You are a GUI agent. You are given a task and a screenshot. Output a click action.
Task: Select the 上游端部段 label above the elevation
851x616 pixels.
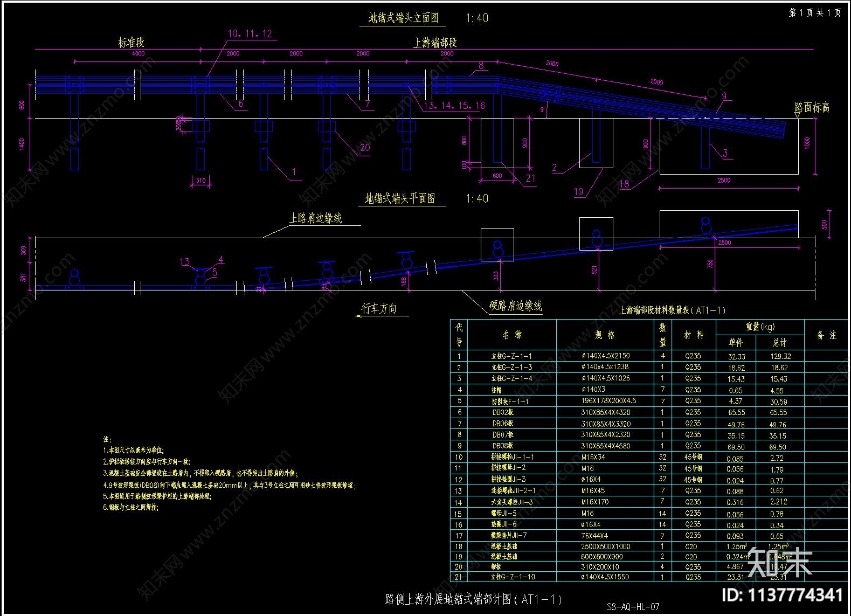tap(435, 43)
